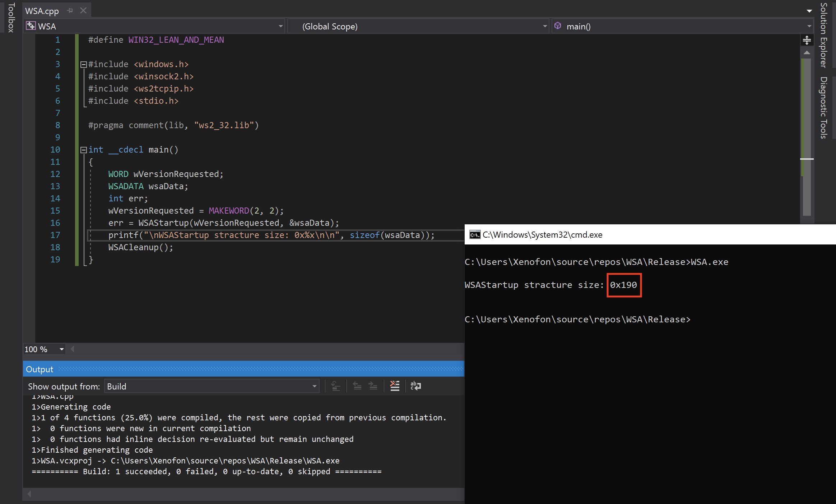Viewport: 836px width, 504px height.
Task: Clear all output messages in Output window
Action: (395, 386)
